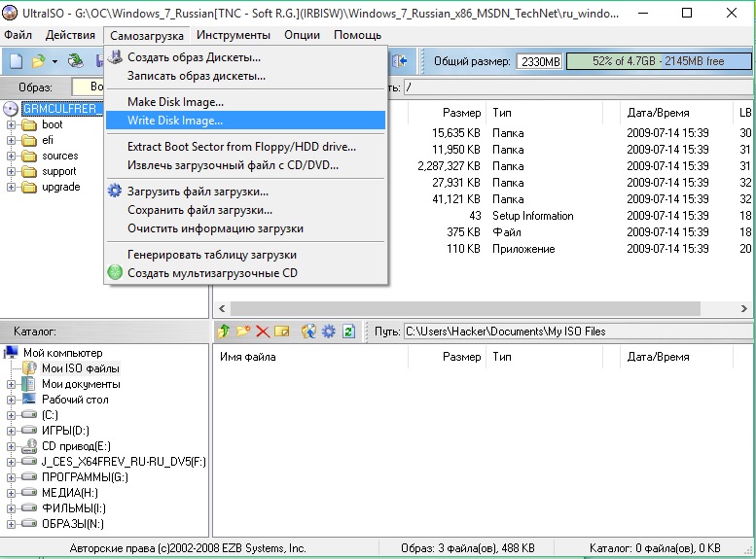Select Генерировать таблицу загрузки entry
Screen dimensions: 756x559
point(245,255)
